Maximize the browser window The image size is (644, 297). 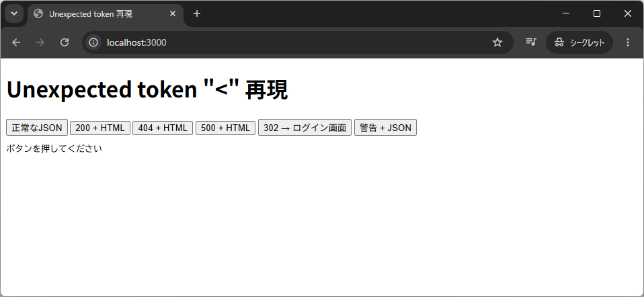597,13
